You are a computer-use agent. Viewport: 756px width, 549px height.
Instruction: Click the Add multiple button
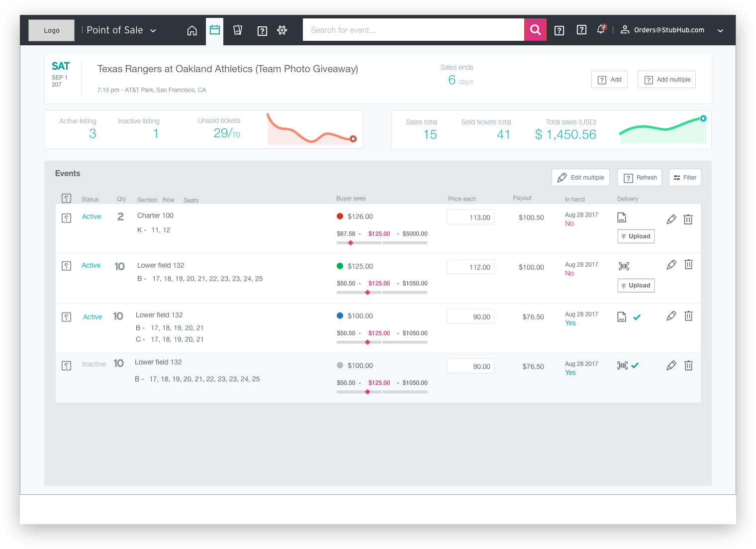666,80
